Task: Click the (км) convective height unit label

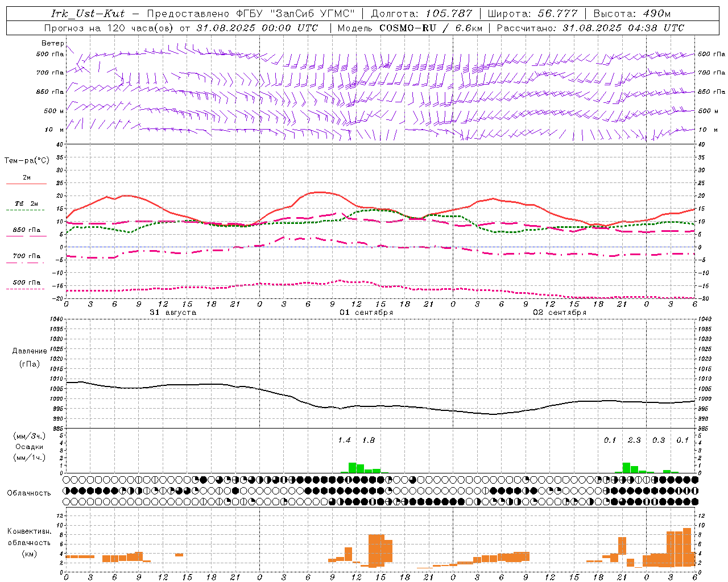Action: [x=30, y=554]
